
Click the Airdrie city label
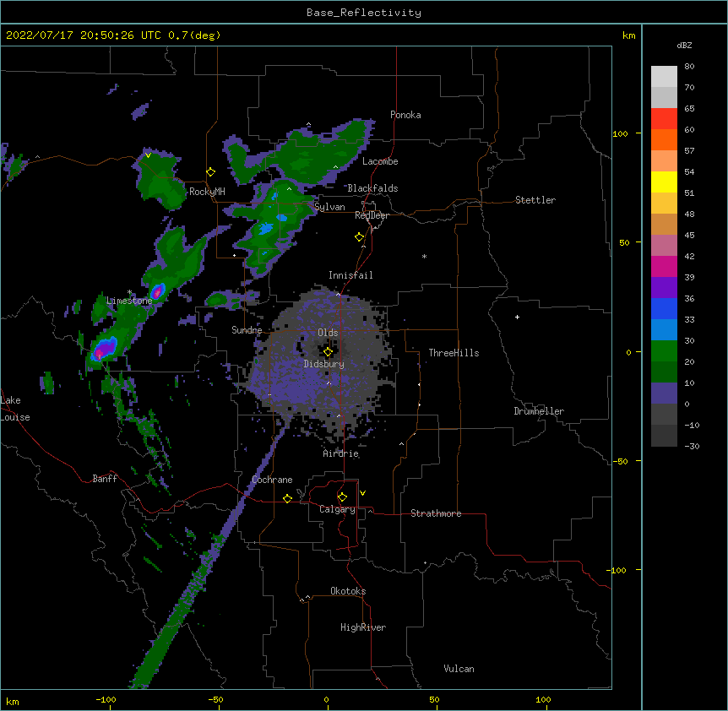[341, 453]
